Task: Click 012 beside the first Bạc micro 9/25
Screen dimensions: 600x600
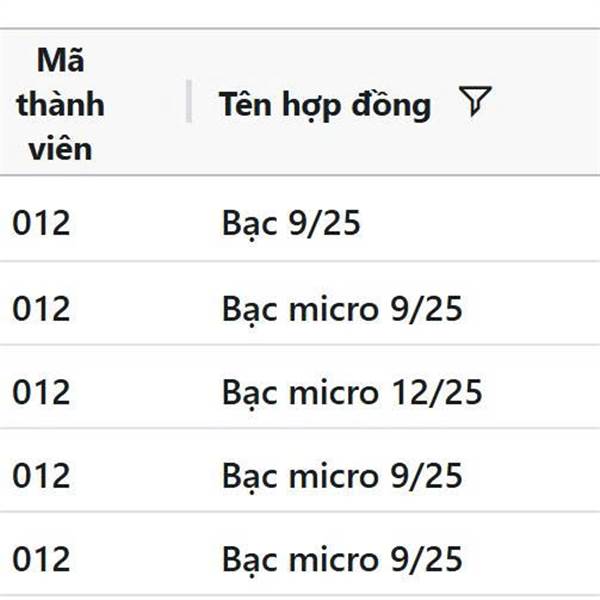Action: click(41, 309)
